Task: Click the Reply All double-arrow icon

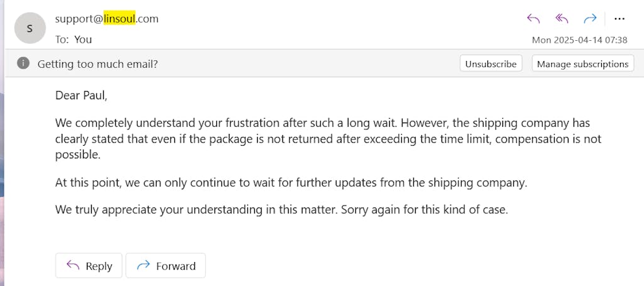Action: coord(562,18)
